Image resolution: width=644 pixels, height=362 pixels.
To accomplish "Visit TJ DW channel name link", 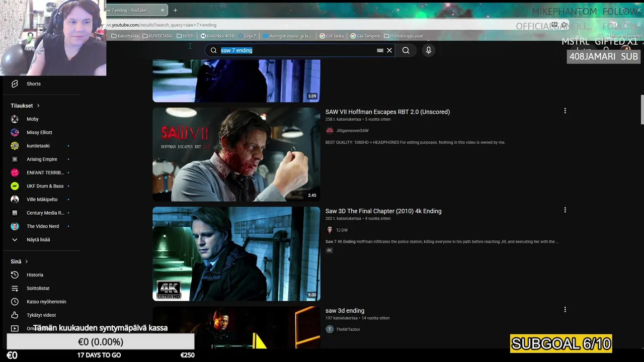I will click(x=342, y=230).
